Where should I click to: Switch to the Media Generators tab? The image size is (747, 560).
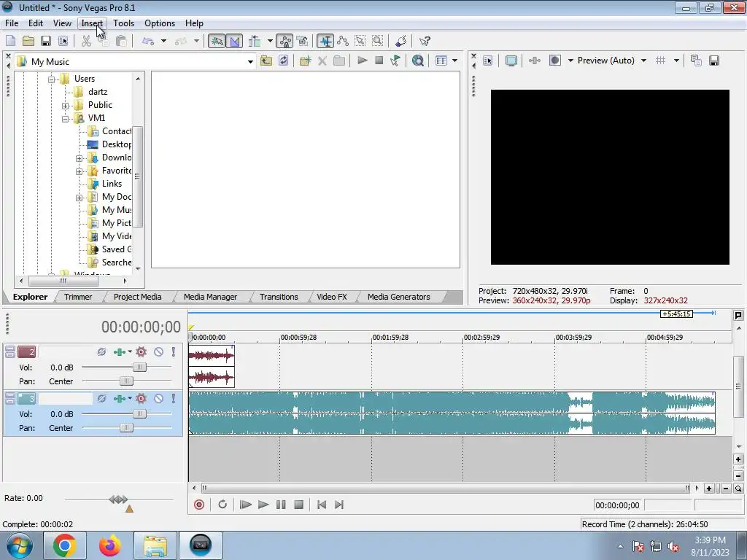pyautogui.click(x=399, y=297)
